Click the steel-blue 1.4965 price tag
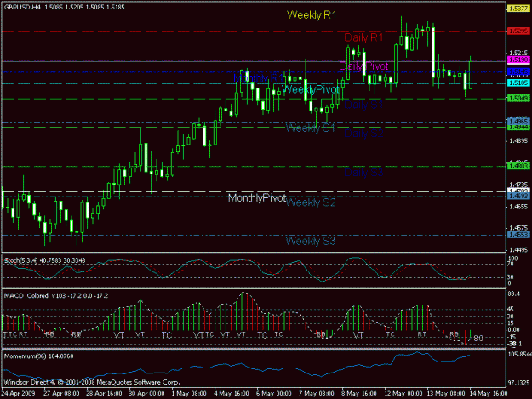Viewport: 532px width, 399px height. tap(518, 121)
